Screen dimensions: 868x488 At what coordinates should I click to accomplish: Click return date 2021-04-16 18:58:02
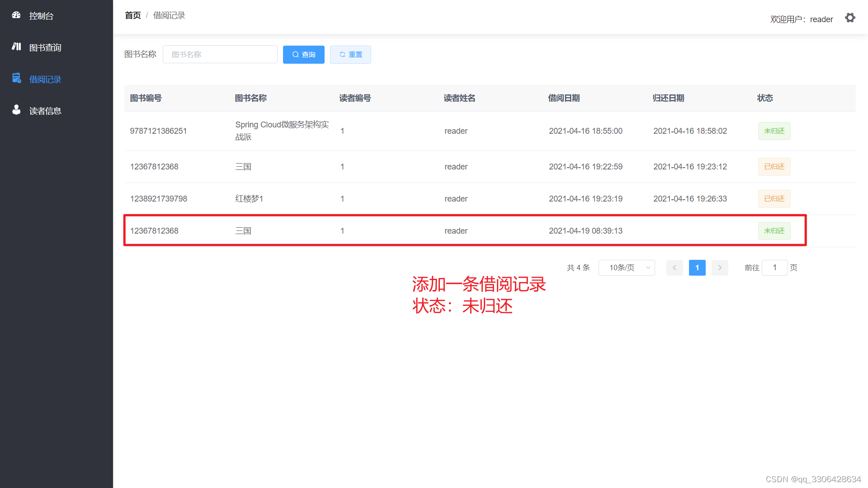(690, 131)
